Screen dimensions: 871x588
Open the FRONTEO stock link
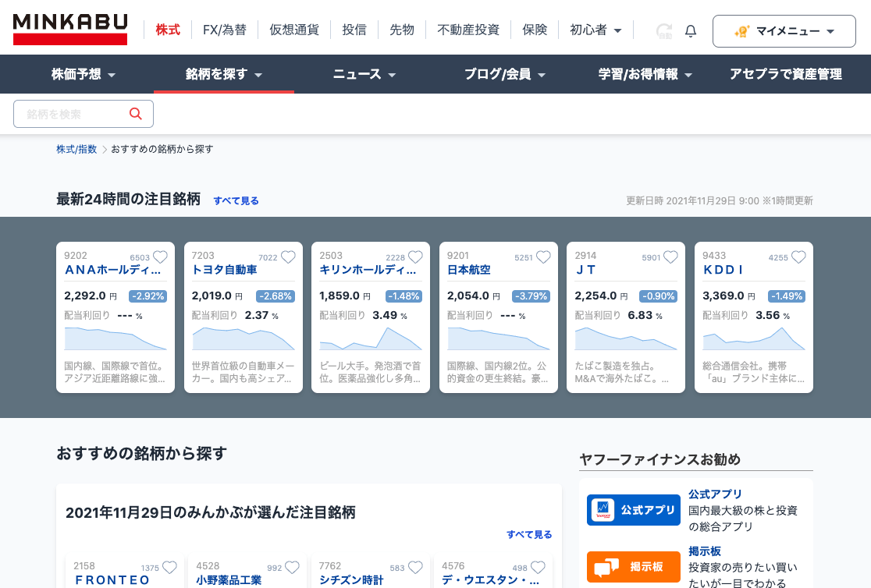[112, 579]
